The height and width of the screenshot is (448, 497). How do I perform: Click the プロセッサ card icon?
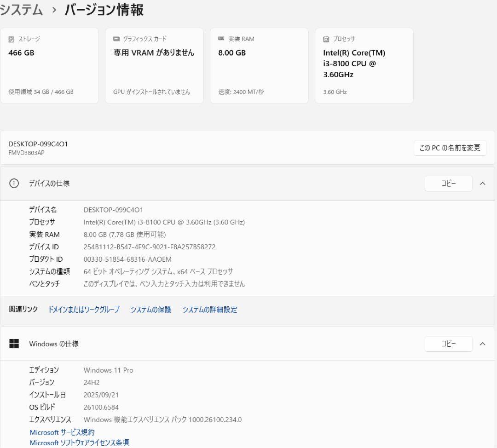[326, 39]
